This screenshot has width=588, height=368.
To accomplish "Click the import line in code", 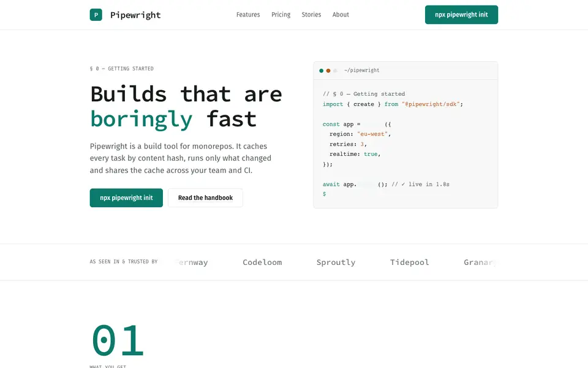I will (x=393, y=104).
